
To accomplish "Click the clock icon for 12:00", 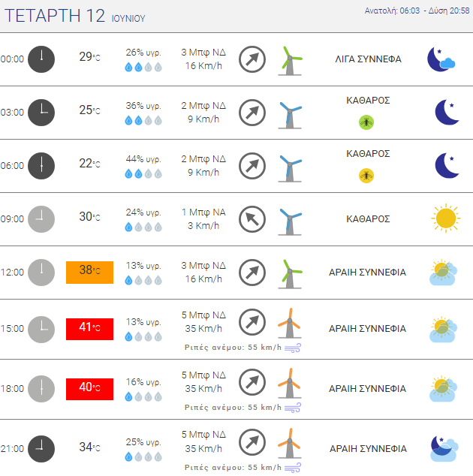I will tap(41, 273).
